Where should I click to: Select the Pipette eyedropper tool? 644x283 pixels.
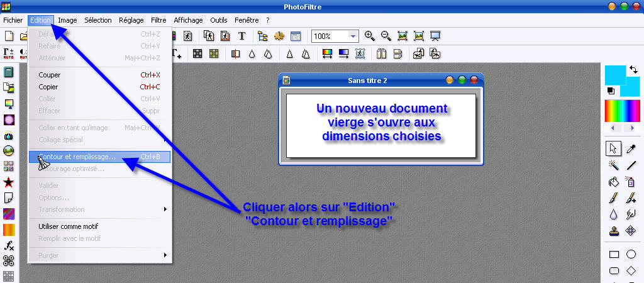coord(631,148)
